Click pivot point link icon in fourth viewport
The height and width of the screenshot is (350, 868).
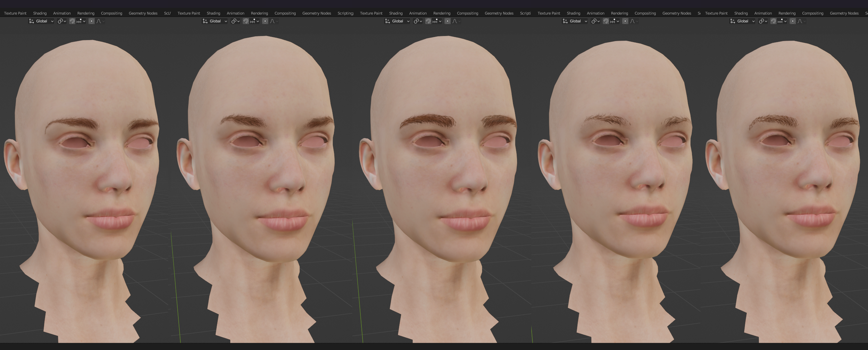point(594,21)
